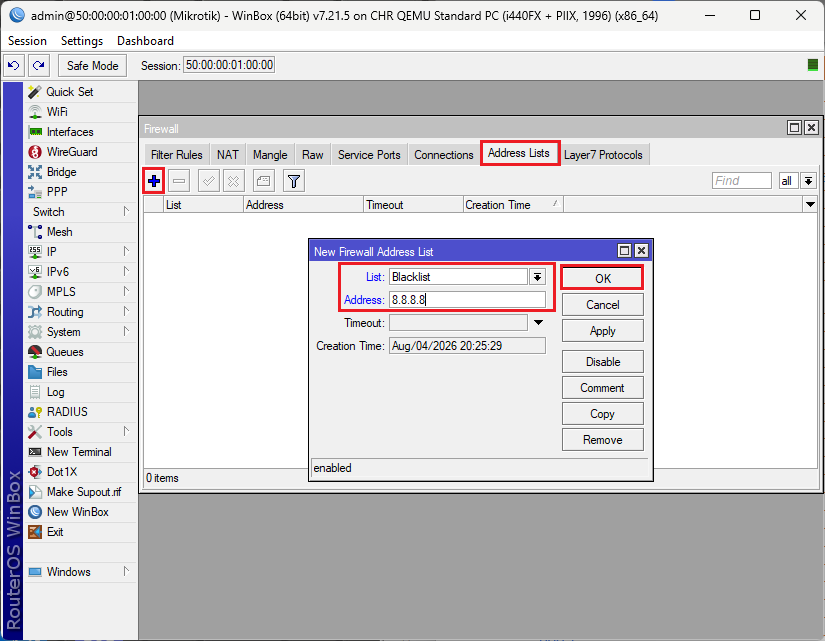Launch New WinBox from sidebar
825x641 pixels.
(82, 512)
